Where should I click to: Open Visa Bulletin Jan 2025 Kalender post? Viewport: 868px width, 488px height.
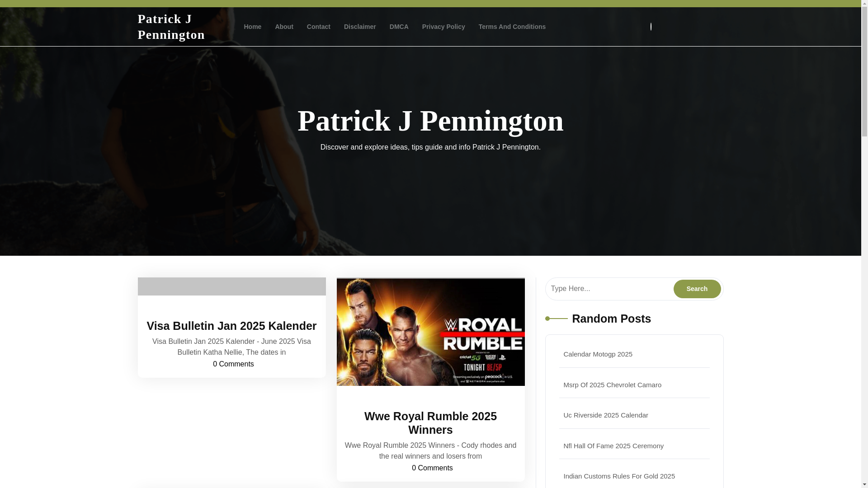click(231, 326)
